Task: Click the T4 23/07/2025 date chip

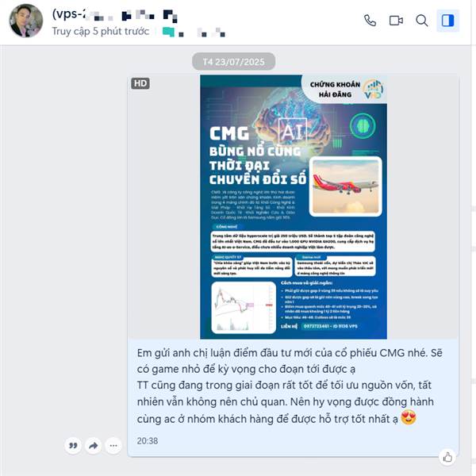Action: click(233, 62)
